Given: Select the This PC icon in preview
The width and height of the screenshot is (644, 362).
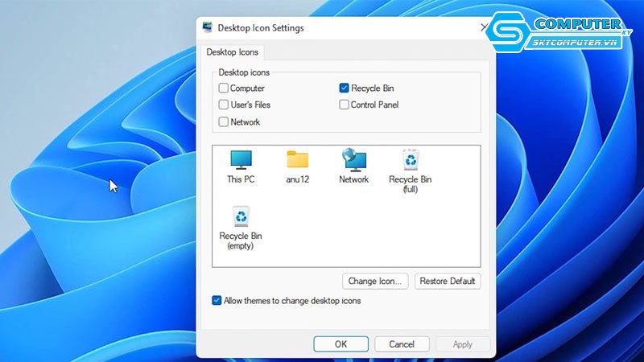Looking at the screenshot, I should coord(241,159).
